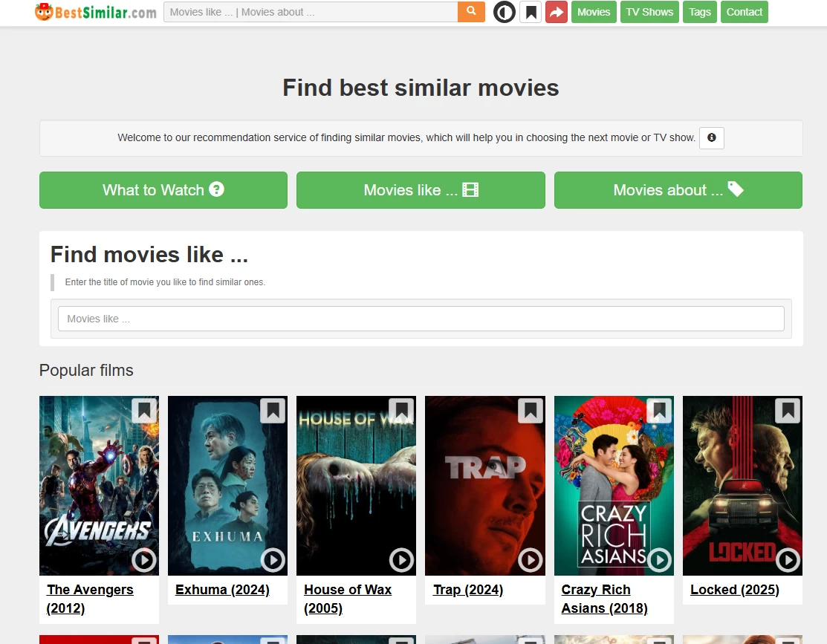Open the Movies section in the navbar
Image resolution: width=827 pixels, height=644 pixels.
(x=593, y=12)
